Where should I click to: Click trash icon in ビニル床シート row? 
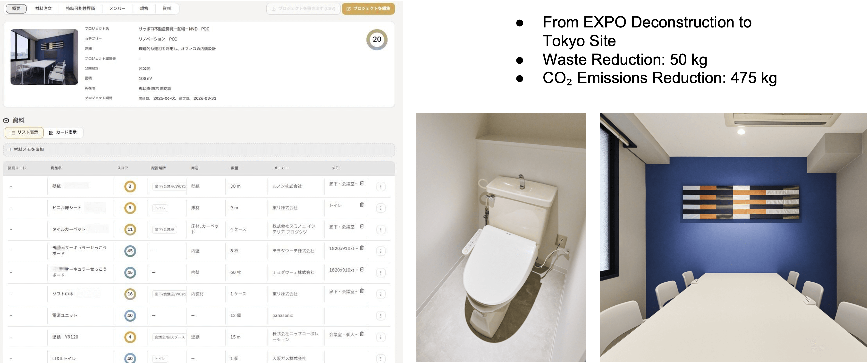(x=362, y=205)
